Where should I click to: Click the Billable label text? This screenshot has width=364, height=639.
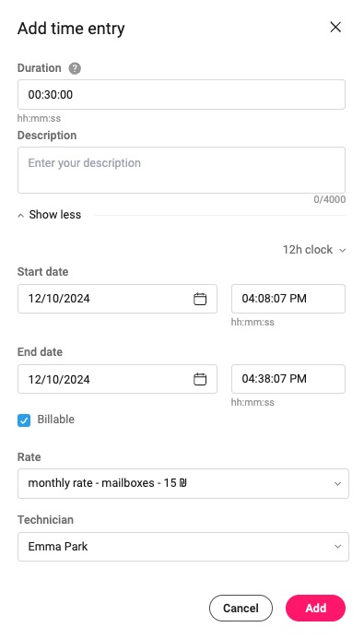(56, 420)
